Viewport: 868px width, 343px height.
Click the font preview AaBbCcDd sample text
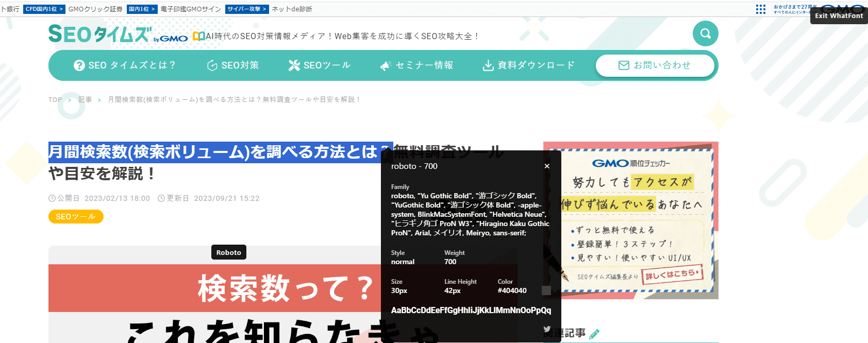(471, 311)
